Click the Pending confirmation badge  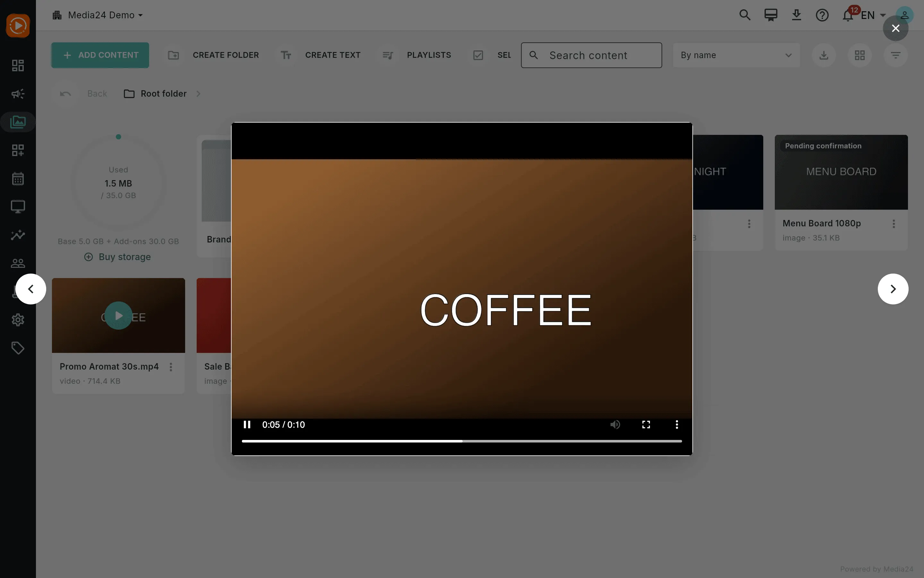coord(823,146)
